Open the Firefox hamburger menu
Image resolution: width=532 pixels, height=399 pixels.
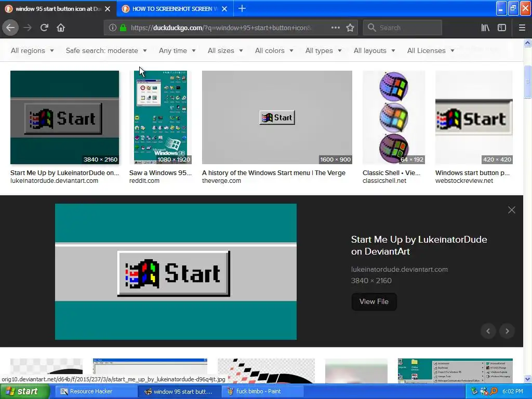522,28
